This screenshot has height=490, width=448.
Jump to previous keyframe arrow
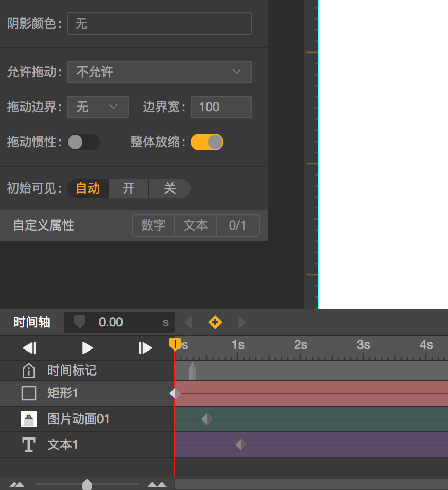click(188, 323)
